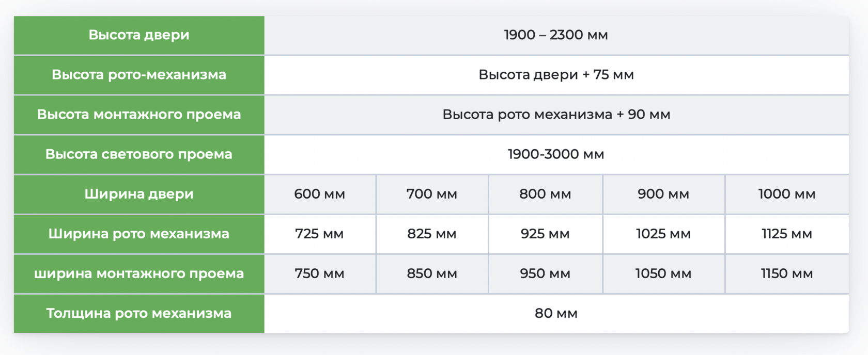Click the '1150 мм' mounting opening cell

coord(786,273)
